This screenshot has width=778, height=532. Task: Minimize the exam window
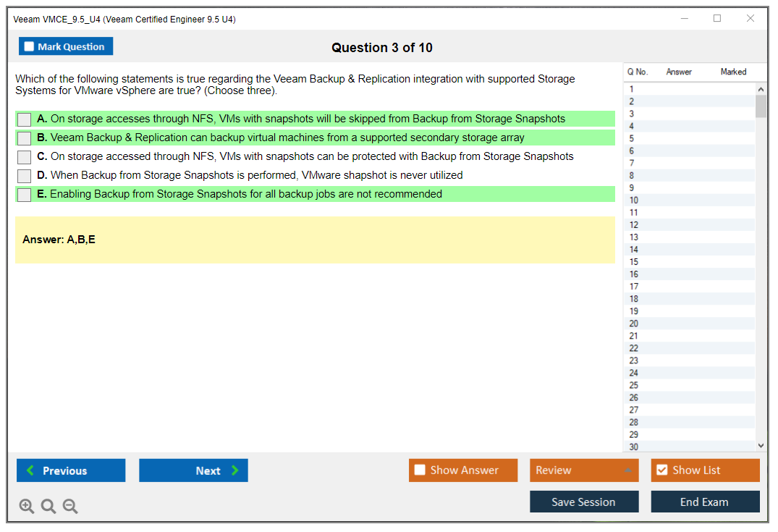tap(684, 19)
